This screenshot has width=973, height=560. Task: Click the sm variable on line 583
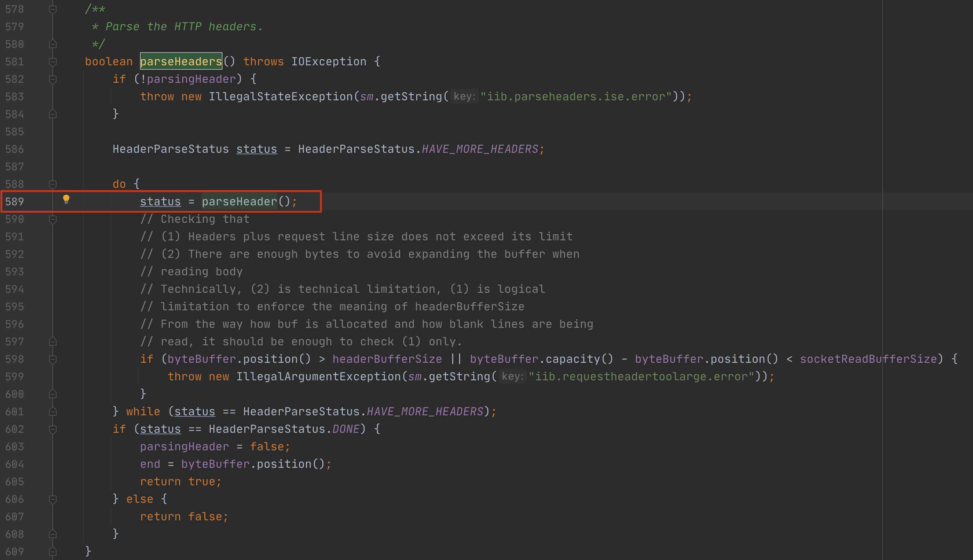click(367, 97)
